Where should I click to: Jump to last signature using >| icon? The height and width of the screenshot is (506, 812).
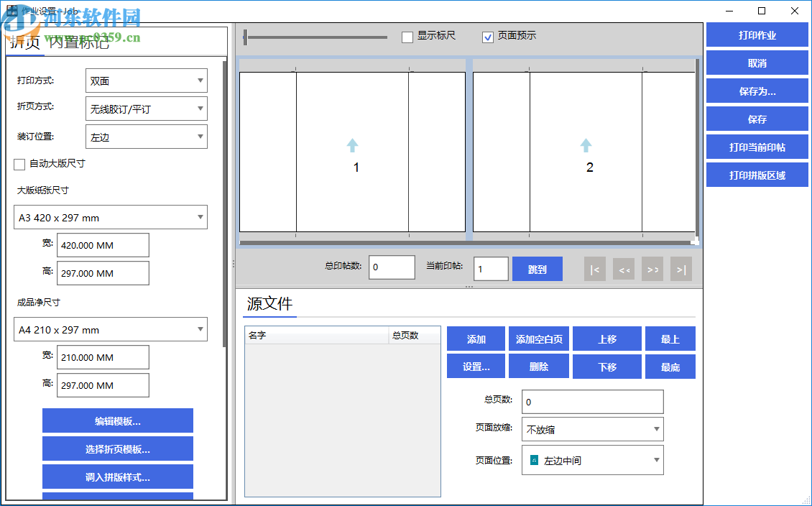(x=680, y=269)
